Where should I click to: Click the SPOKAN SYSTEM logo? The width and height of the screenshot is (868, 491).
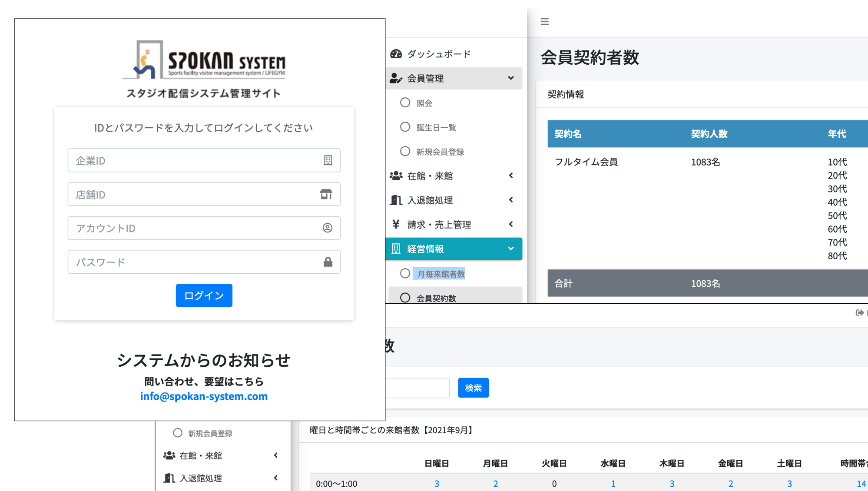pyautogui.click(x=204, y=60)
